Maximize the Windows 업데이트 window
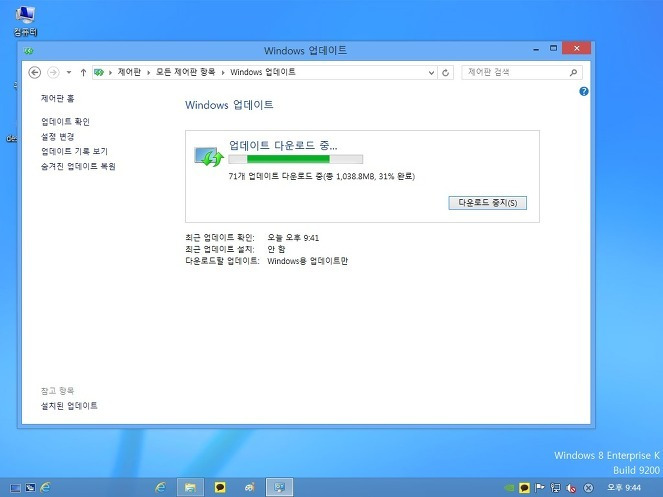Image resolution: width=663 pixels, height=497 pixels. (553, 49)
